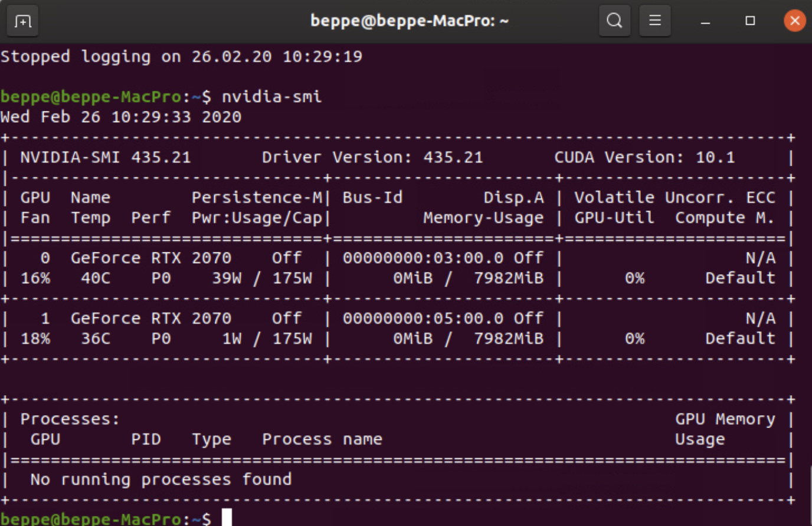
Task: Click the CUDA Version 10.1 text
Action: [x=644, y=157]
